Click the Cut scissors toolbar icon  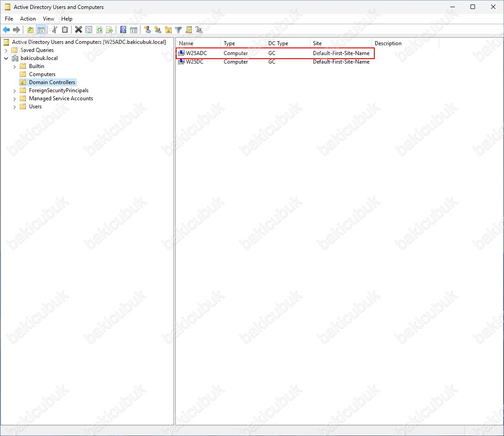55,30
